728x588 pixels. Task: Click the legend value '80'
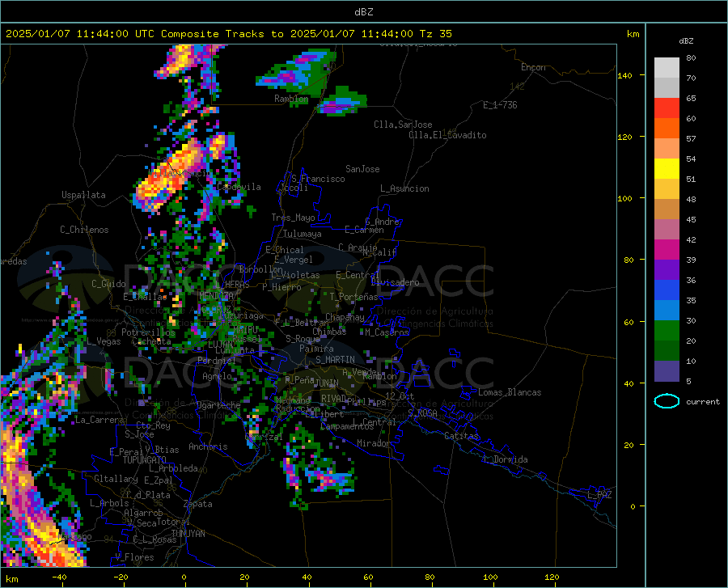point(691,58)
